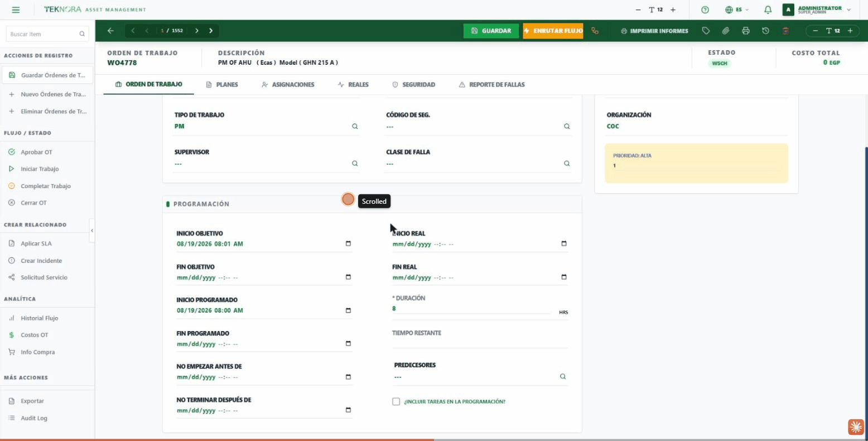Image resolution: width=868 pixels, height=441 pixels.
Task: Switch to the PLANES tab
Action: pyautogui.click(x=222, y=85)
